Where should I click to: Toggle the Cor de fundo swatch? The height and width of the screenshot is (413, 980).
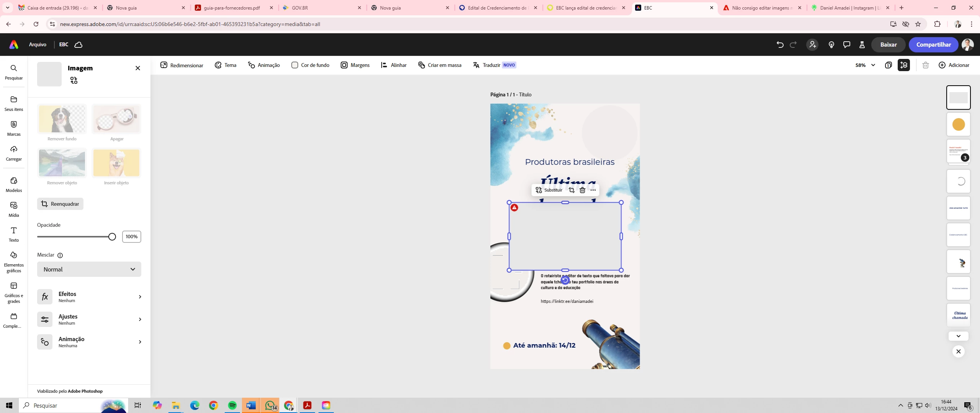click(x=295, y=65)
